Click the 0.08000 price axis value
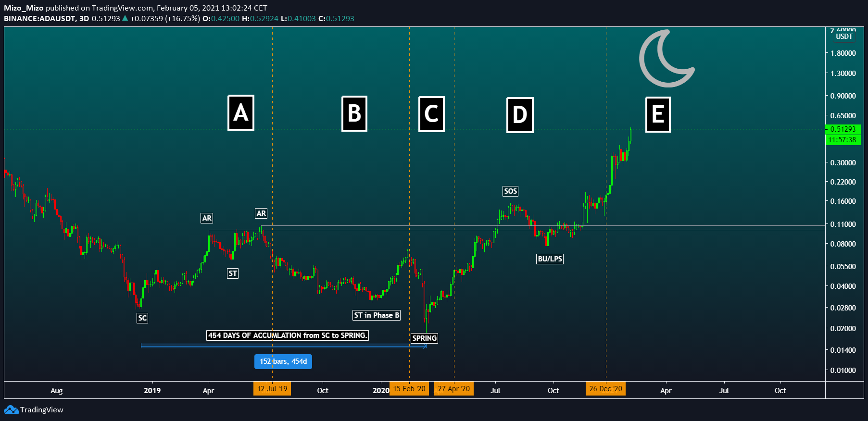The image size is (868, 421). click(x=843, y=244)
